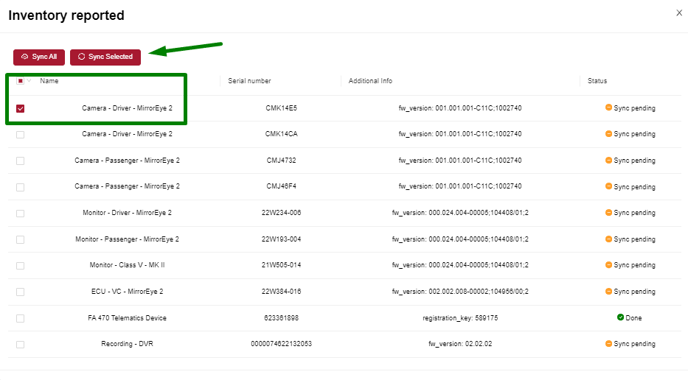
Task: Click the Sync pending icon for 22W384-016
Action: click(x=609, y=291)
